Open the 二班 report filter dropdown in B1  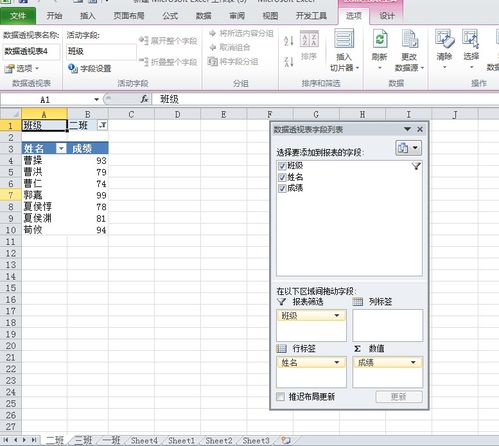(102, 126)
